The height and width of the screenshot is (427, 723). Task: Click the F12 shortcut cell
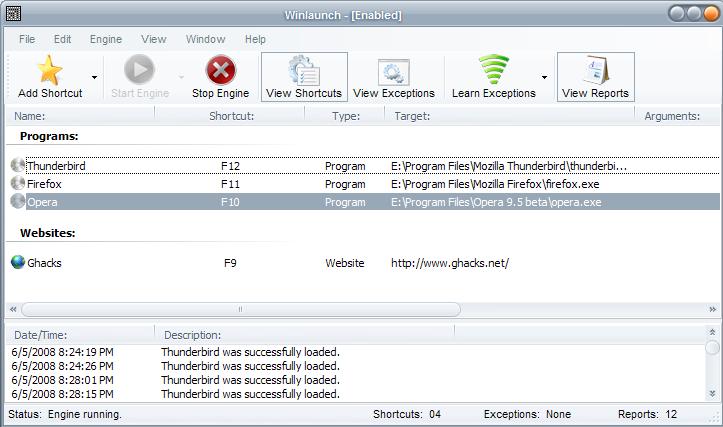[230, 166]
